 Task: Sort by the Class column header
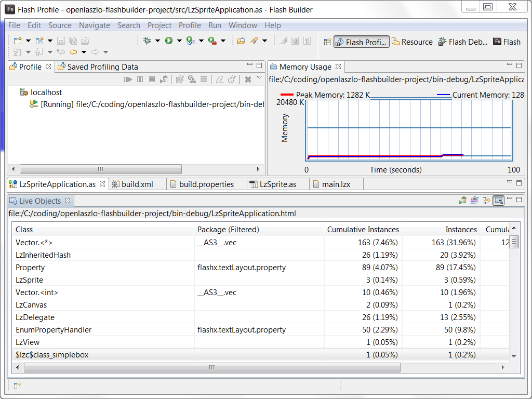[103, 230]
